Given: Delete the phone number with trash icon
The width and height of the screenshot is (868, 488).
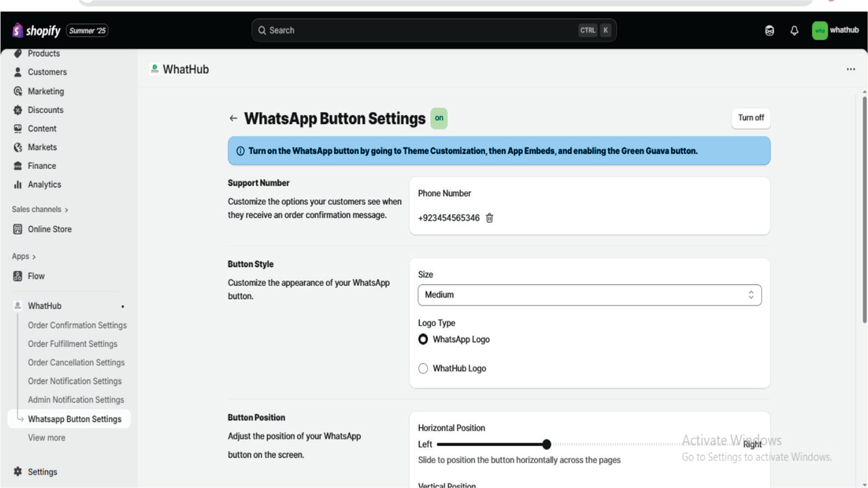Looking at the screenshot, I should click(489, 218).
